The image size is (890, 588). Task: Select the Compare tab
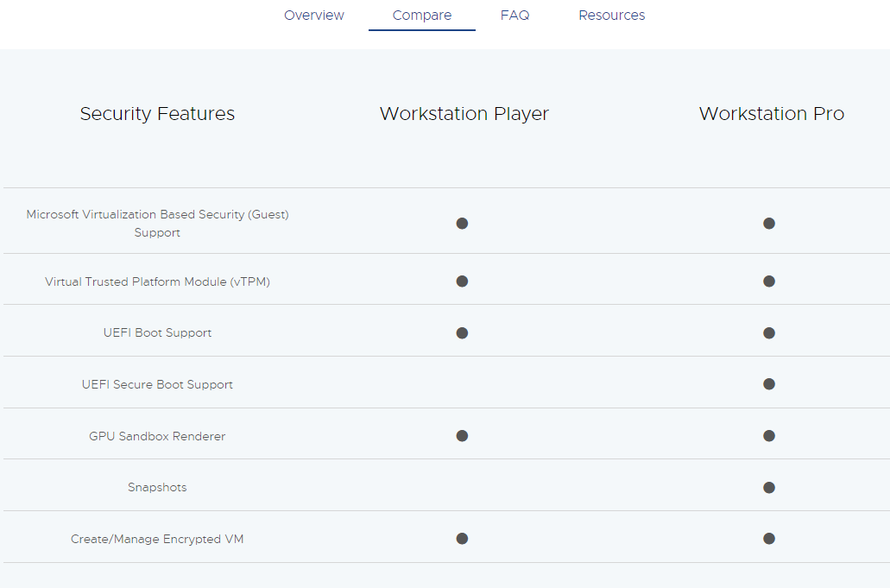click(422, 16)
